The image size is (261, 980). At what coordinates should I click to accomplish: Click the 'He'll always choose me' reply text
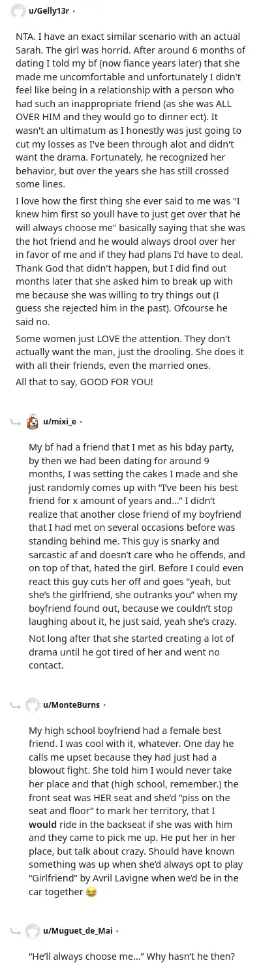132,957
